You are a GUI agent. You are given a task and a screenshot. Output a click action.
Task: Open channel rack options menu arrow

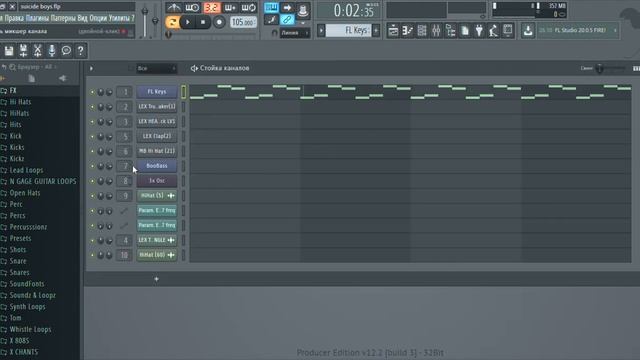(x=91, y=68)
